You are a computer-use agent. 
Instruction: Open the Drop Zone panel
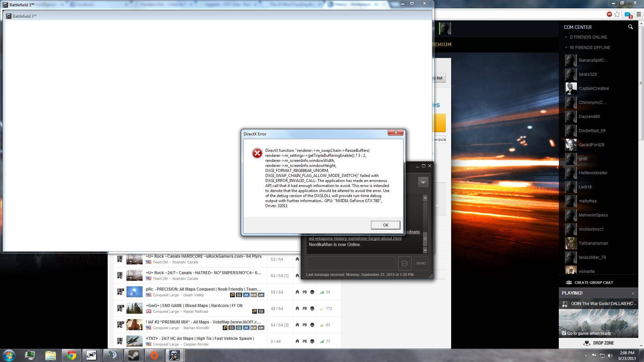click(598, 343)
